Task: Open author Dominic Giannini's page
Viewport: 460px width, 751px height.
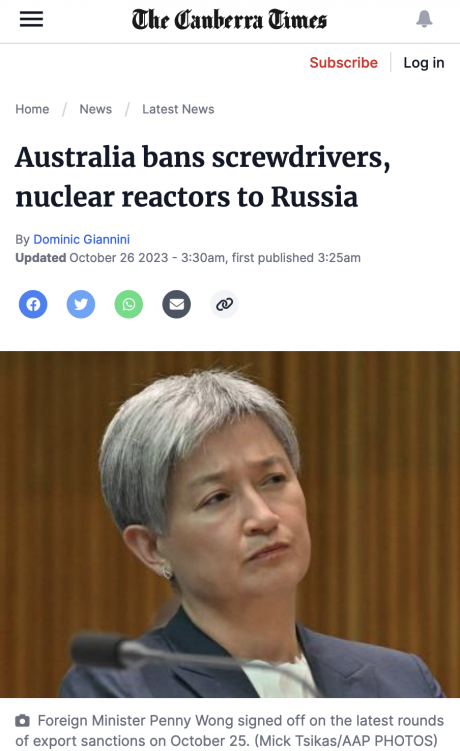Action: (x=81, y=239)
